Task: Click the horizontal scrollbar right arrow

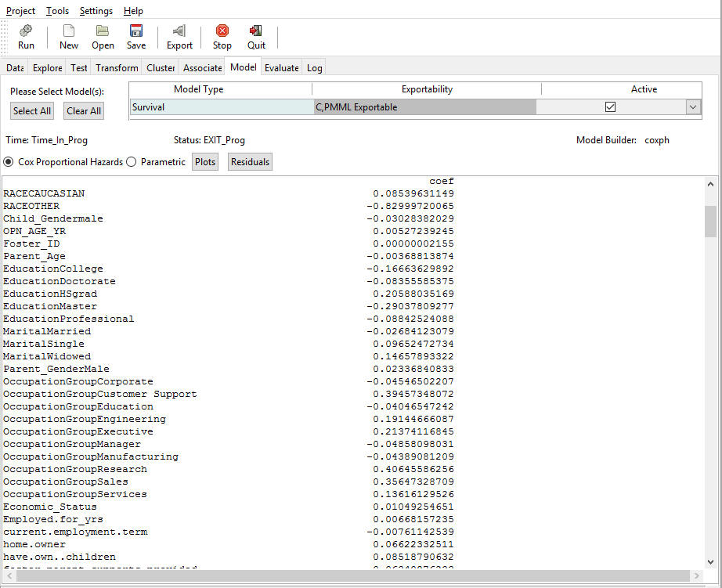Action: [697, 575]
